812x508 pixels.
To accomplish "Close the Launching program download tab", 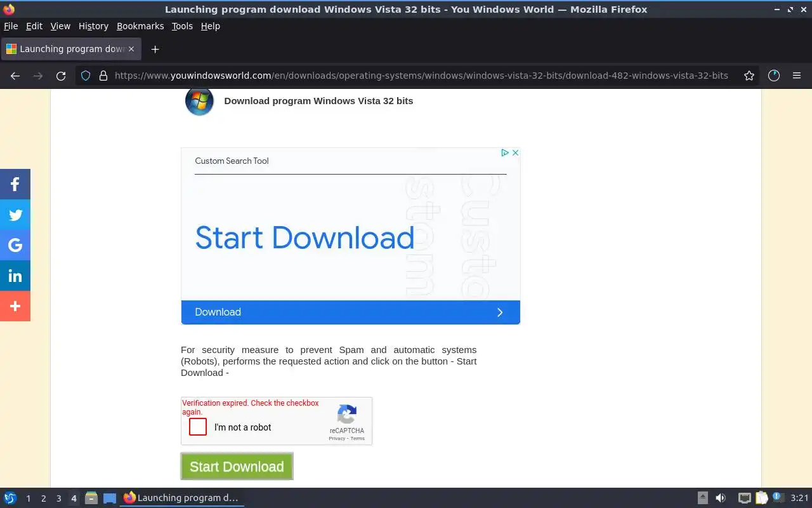I will [131, 49].
